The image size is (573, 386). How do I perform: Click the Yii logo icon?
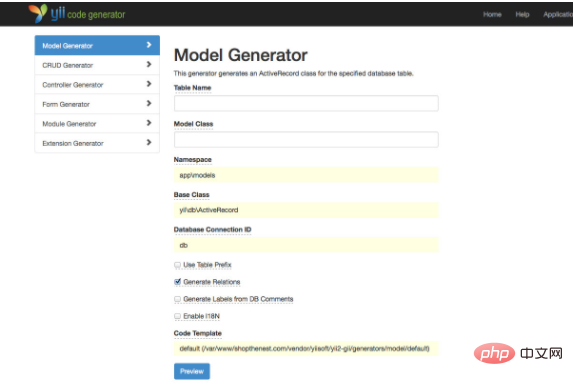point(38,14)
